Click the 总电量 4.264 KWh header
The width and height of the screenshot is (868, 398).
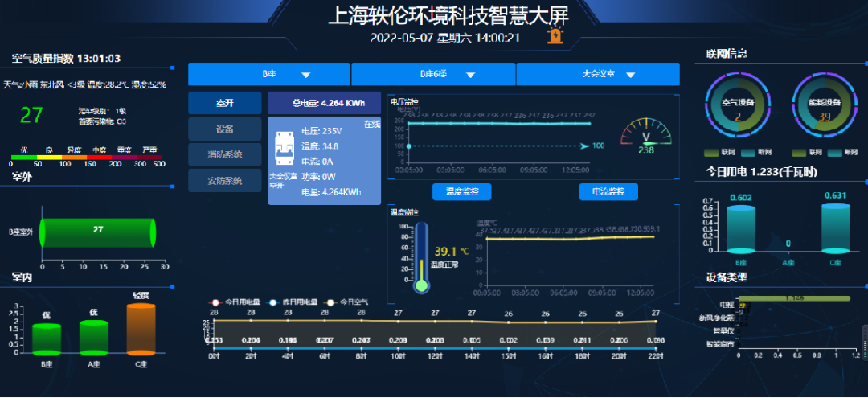tap(325, 103)
